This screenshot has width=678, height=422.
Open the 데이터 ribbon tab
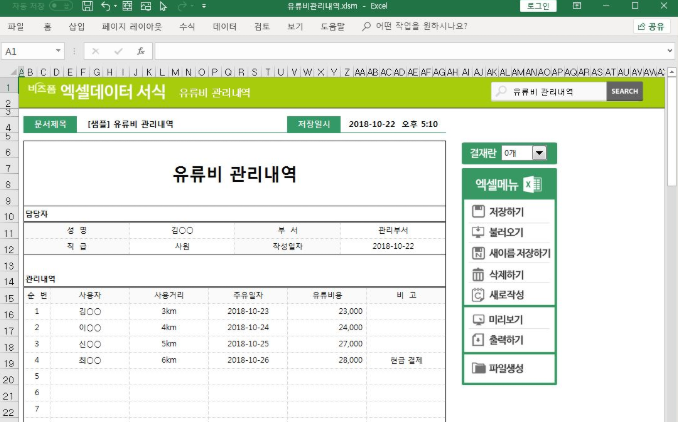pos(224,26)
